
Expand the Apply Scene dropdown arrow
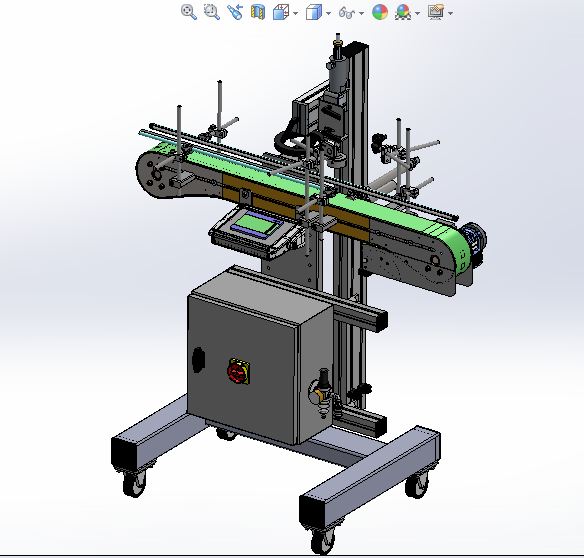(418, 13)
